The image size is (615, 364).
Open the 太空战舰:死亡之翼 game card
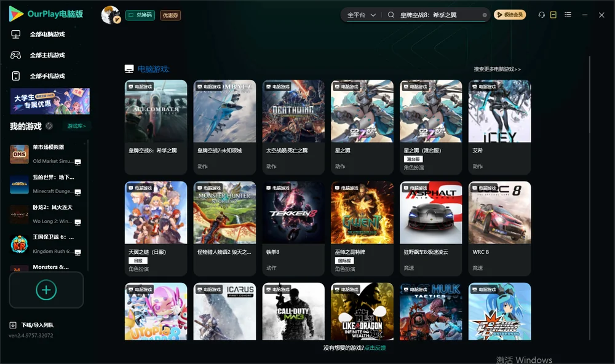[293, 127]
